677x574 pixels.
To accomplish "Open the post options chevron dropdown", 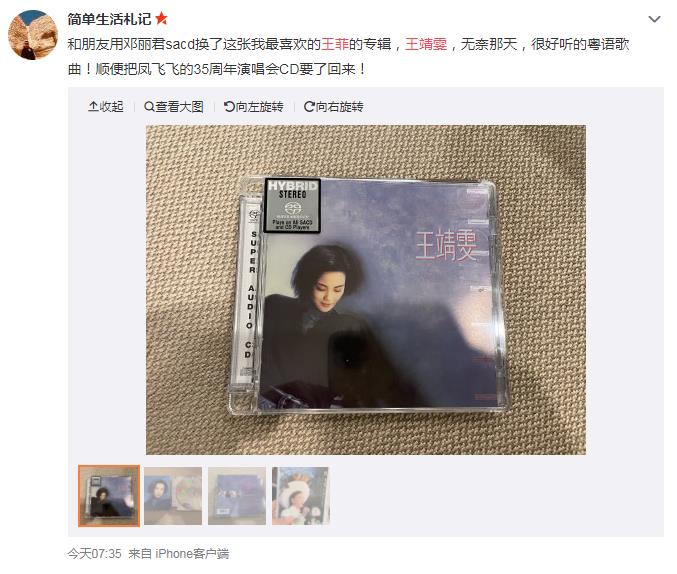I will [x=654, y=19].
